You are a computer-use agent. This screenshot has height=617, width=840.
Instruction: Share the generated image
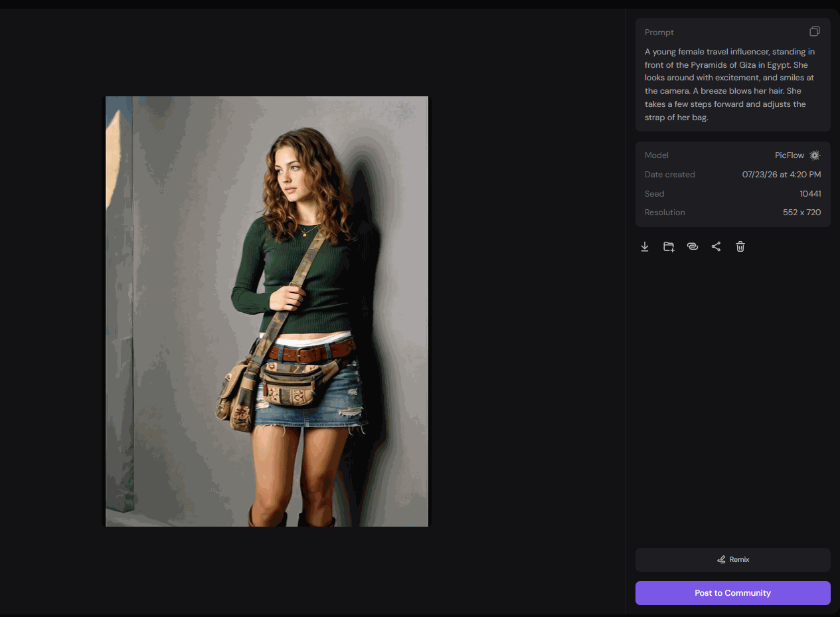[x=716, y=246]
